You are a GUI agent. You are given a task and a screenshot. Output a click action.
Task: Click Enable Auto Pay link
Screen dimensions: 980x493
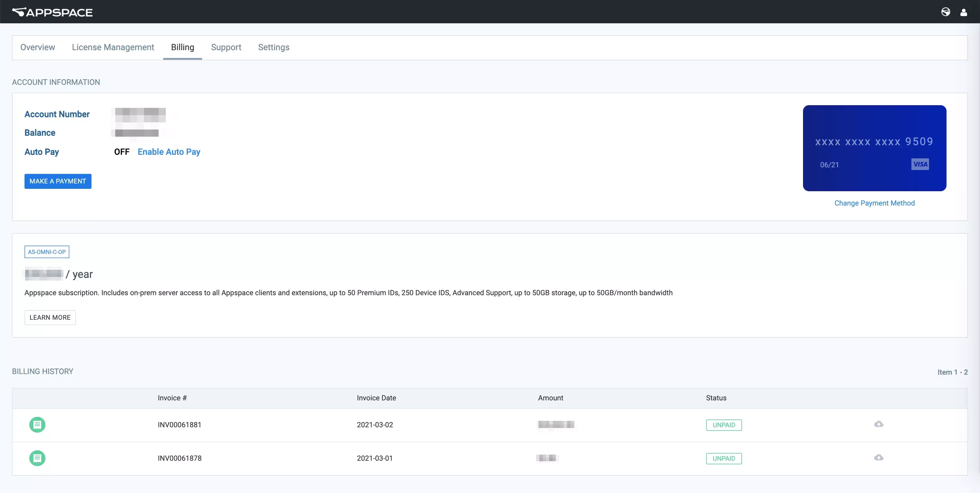point(169,152)
